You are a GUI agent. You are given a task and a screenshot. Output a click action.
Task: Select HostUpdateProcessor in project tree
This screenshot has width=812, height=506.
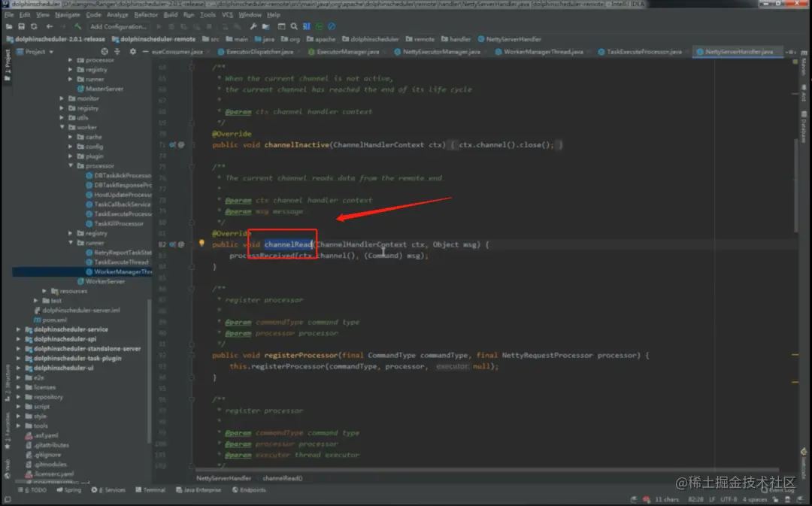point(119,195)
